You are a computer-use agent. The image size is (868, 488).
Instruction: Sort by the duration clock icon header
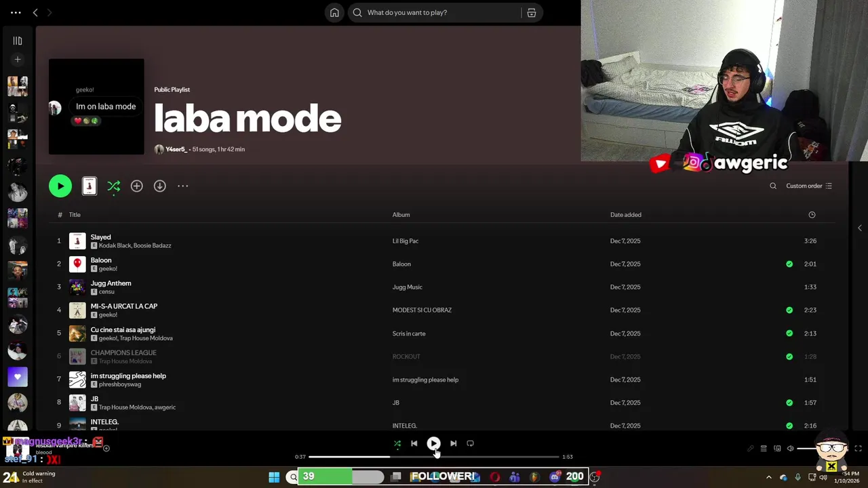point(812,215)
